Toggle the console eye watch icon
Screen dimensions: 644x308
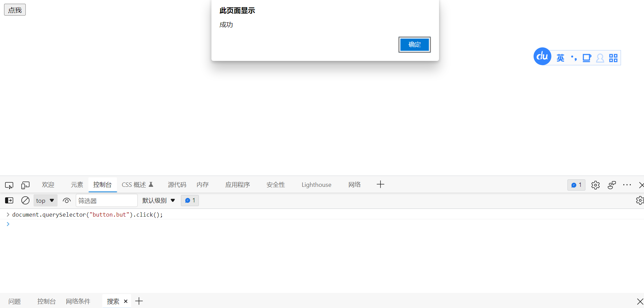tap(66, 200)
